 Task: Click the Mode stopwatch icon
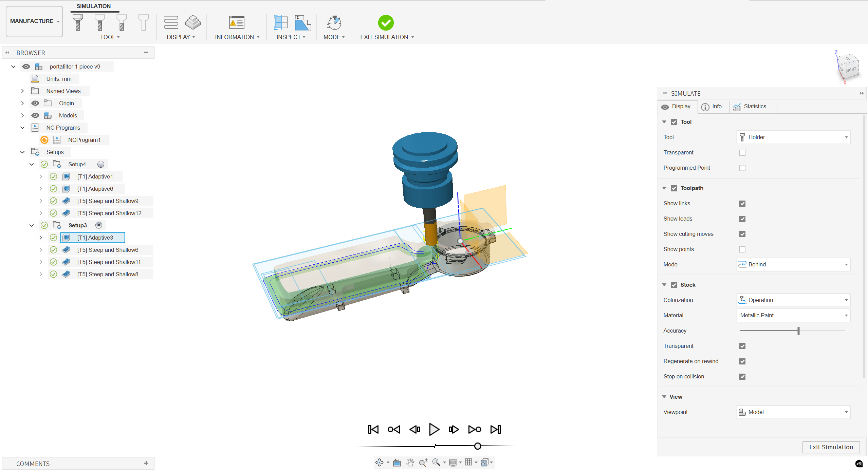(334, 22)
